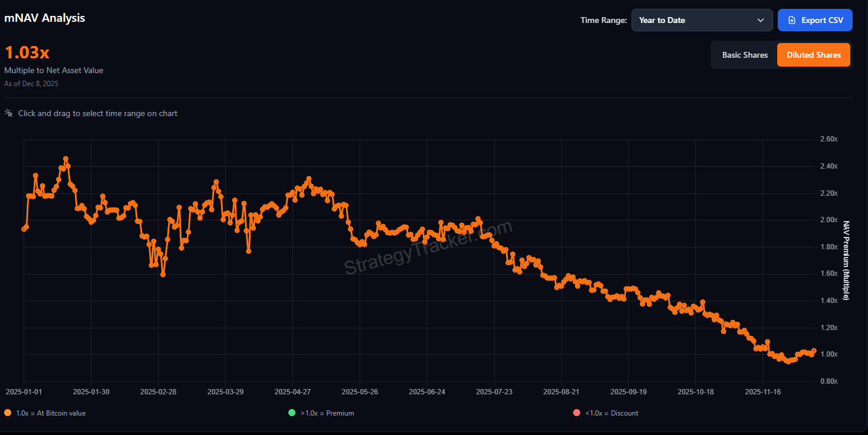Select the orange legend dot for Bitcoin value
Viewport: 868px width, 435px height.
click(6, 413)
